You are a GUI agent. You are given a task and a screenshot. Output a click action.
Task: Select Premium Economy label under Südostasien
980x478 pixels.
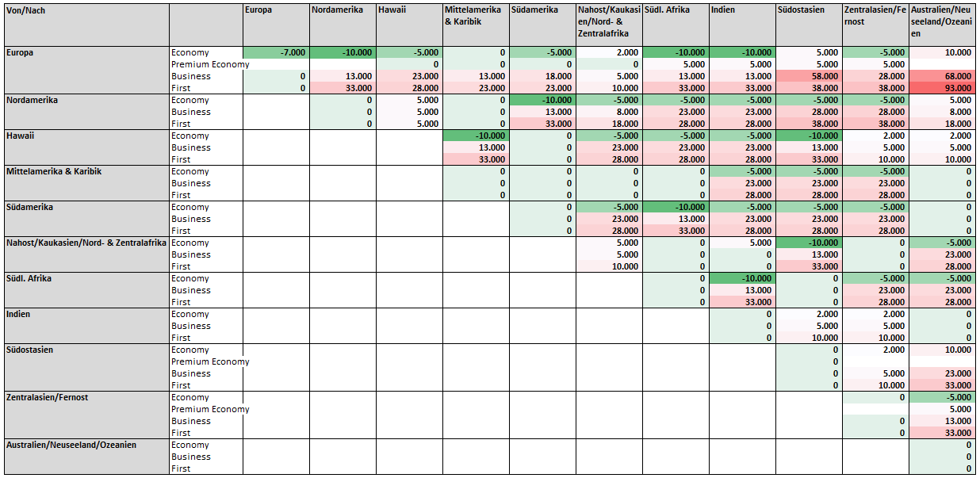[210, 361]
